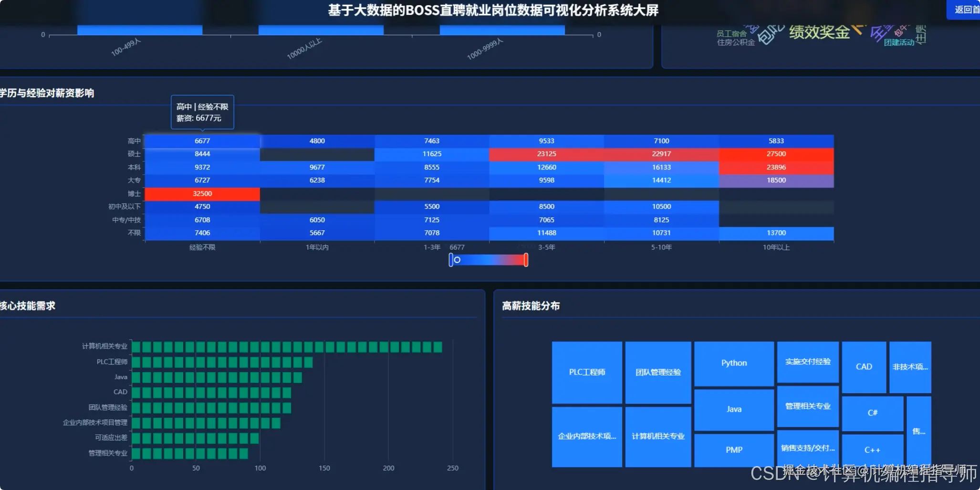The image size is (980, 490).
Task: Select the C# treemap block
Action: click(x=873, y=413)
